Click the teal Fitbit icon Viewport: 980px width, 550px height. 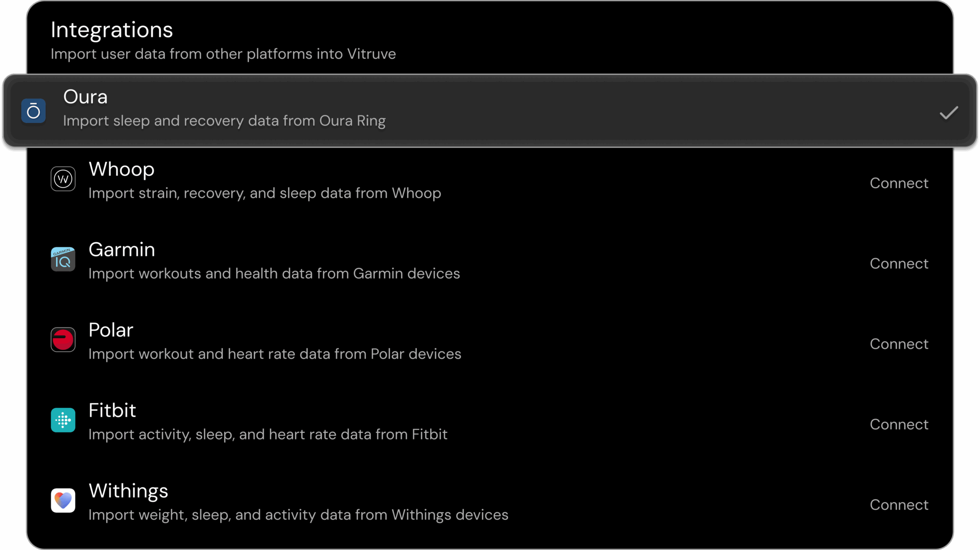(x=63, y=420)
